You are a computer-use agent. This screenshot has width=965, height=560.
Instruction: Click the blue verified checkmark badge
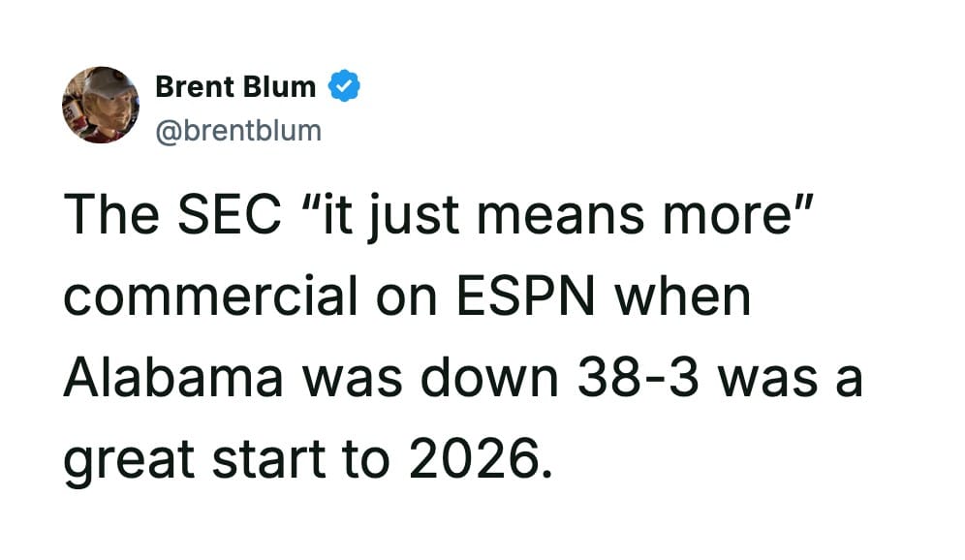[344, 86]
